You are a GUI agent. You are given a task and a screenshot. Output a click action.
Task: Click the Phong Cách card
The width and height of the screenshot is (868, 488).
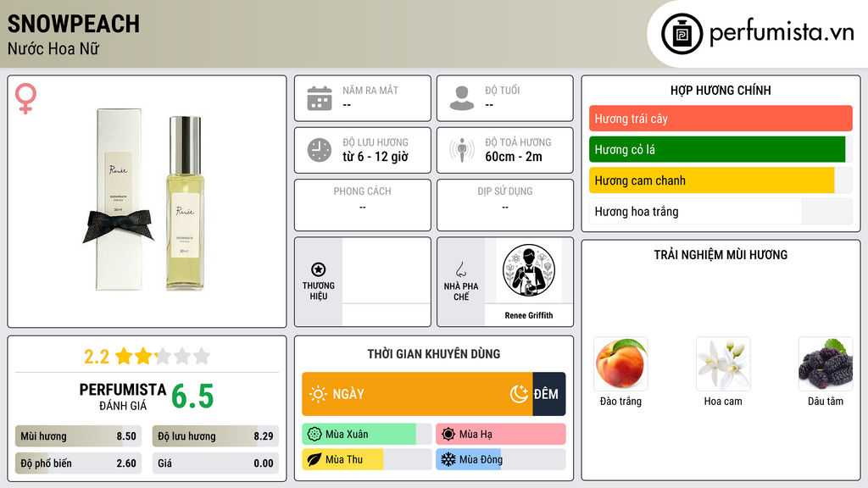tap(363, 205)
